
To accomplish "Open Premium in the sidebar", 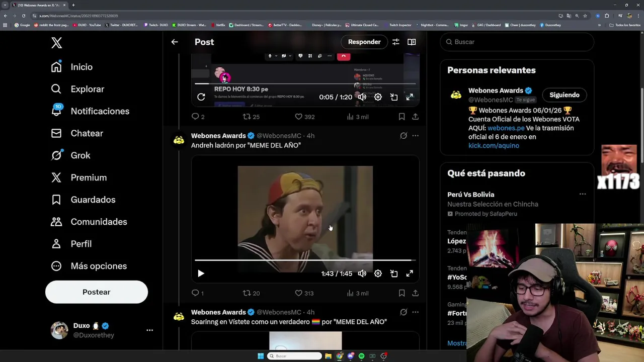I will click(x=78, y=177).
